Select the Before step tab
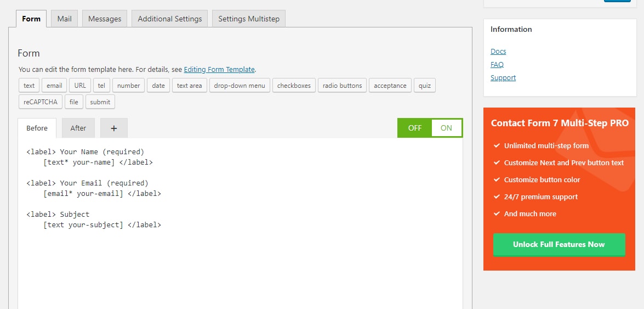Screen dimensions: 644x309 37,128
